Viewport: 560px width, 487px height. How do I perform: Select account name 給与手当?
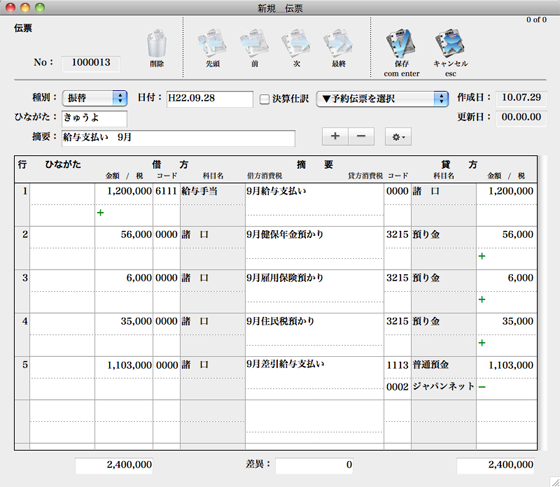point(200,191)
